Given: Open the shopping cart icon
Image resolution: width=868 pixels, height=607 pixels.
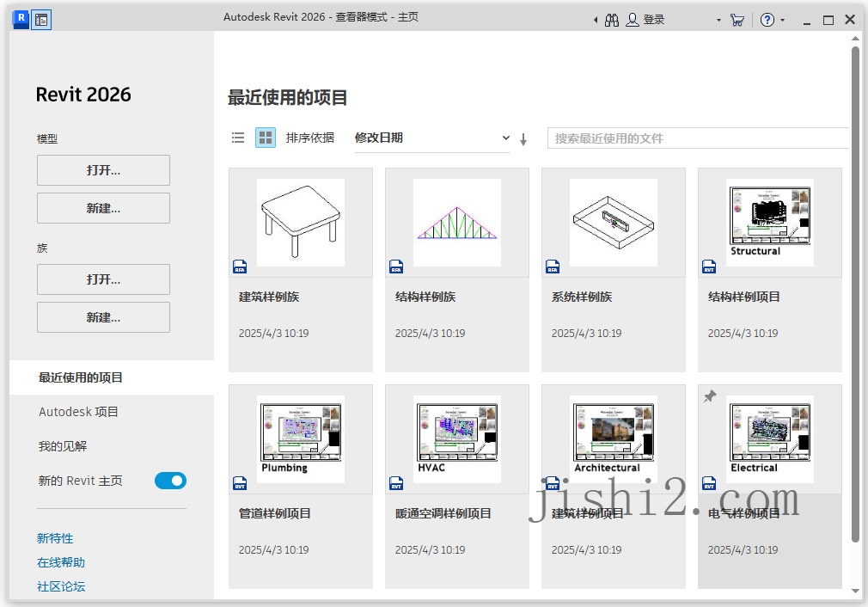Looking at the screenshot, I should click(x=737, y=20).
